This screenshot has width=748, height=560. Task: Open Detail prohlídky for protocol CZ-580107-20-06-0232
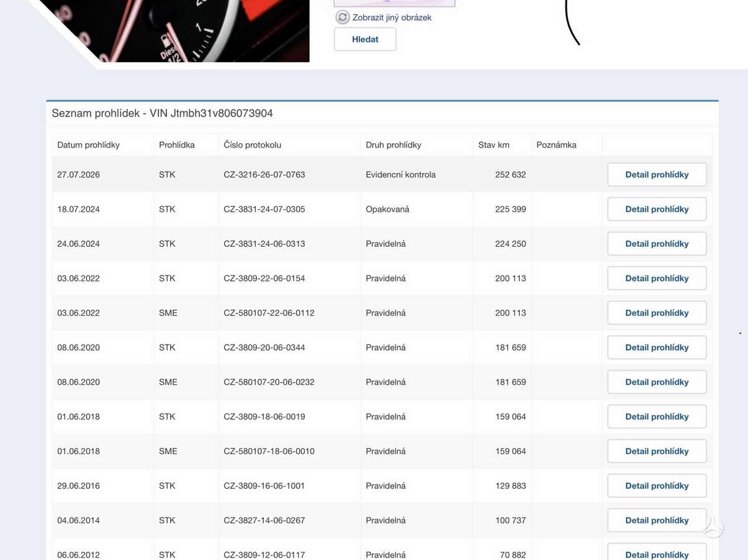[657, 382]
